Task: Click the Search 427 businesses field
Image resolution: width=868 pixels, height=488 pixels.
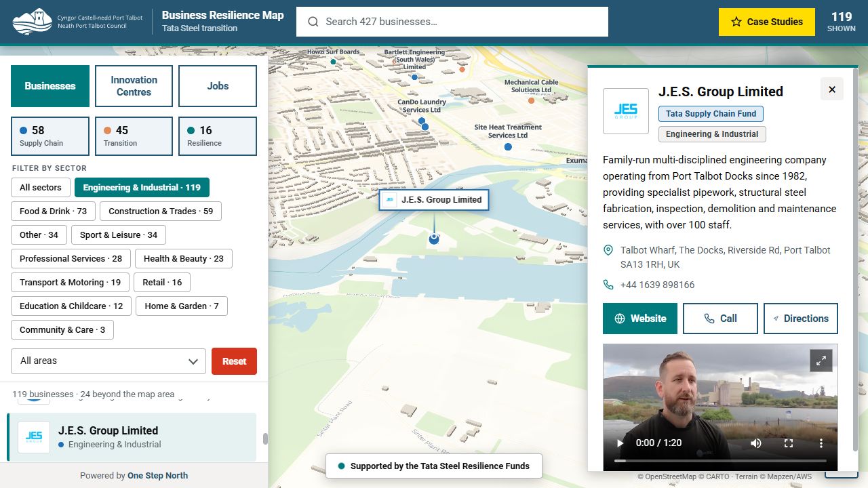Action: click(452, 22)
